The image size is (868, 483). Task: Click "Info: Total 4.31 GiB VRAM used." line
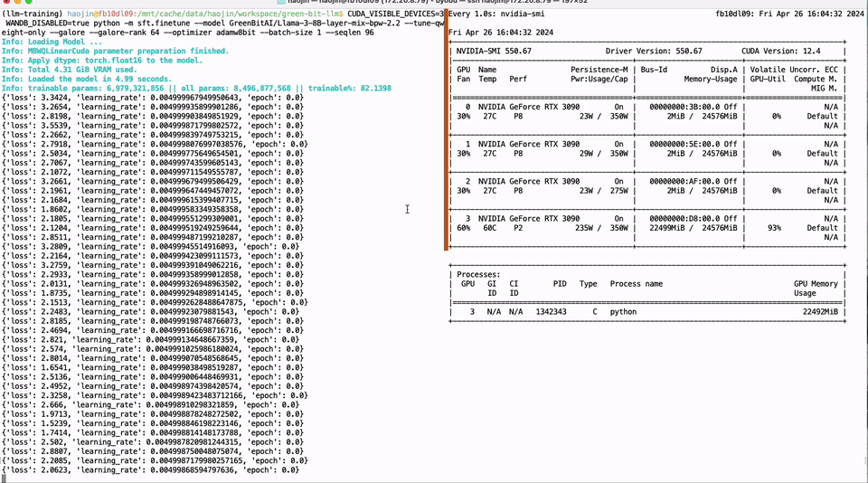pos(69,70)
